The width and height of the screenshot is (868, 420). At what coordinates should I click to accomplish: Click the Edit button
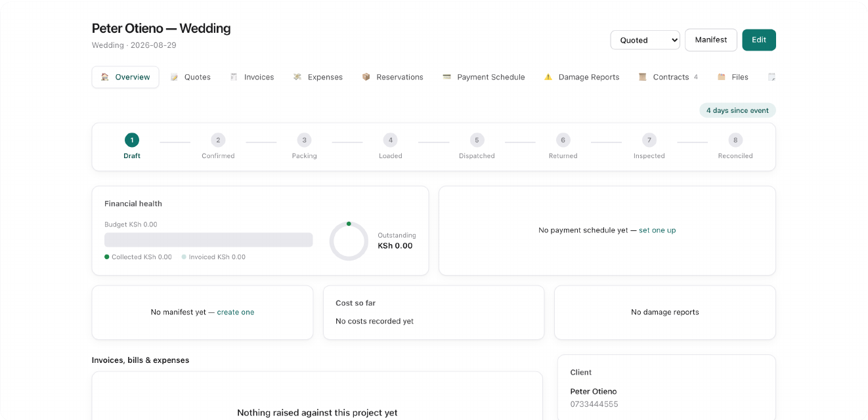point(759,40)
